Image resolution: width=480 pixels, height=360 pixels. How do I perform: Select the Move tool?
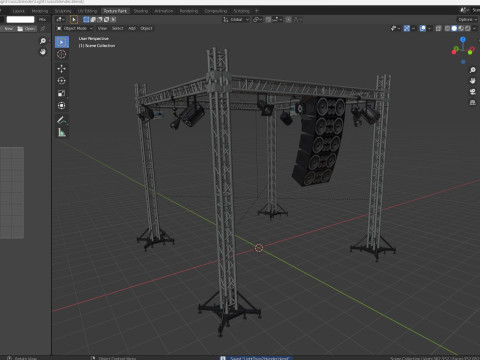[x=61, y=69]
